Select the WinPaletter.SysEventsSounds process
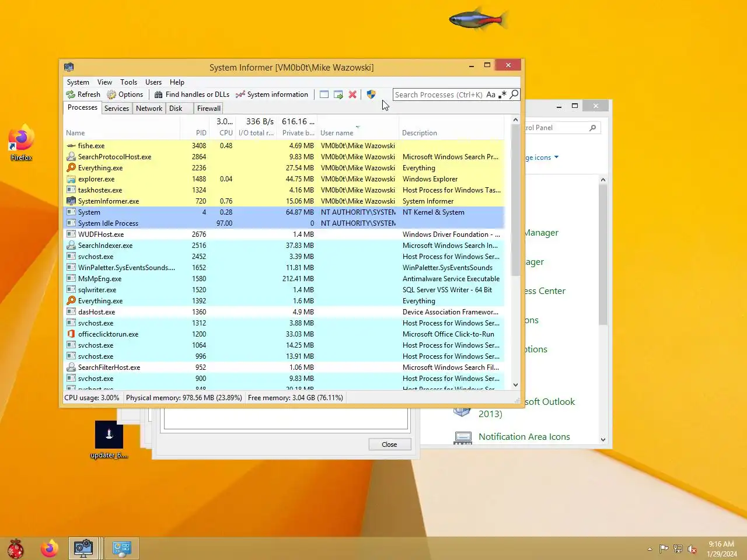Viewport: 747px width, 560px height. pos(284,268)
